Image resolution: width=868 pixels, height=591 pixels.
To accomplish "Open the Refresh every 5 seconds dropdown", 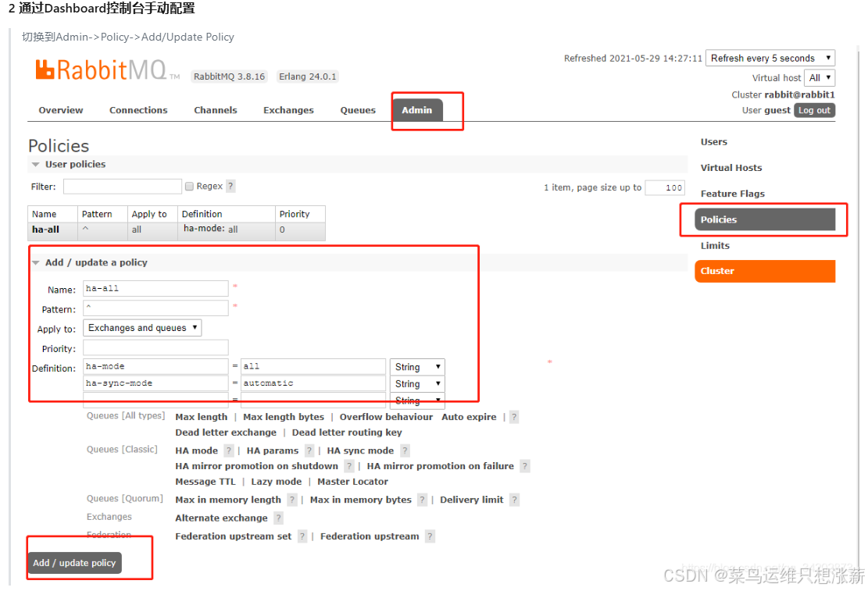I will (x=770, y=58).
